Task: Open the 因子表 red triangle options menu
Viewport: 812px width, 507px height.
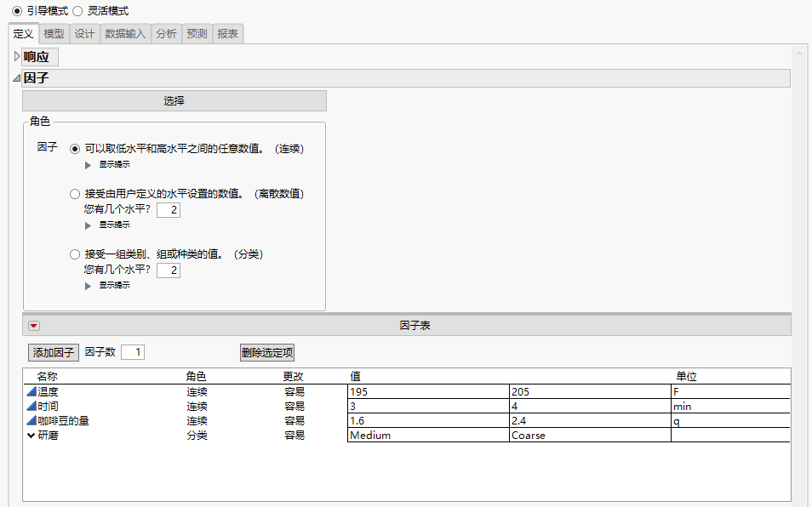Action: pyautogui.click(x=32, y=324)
